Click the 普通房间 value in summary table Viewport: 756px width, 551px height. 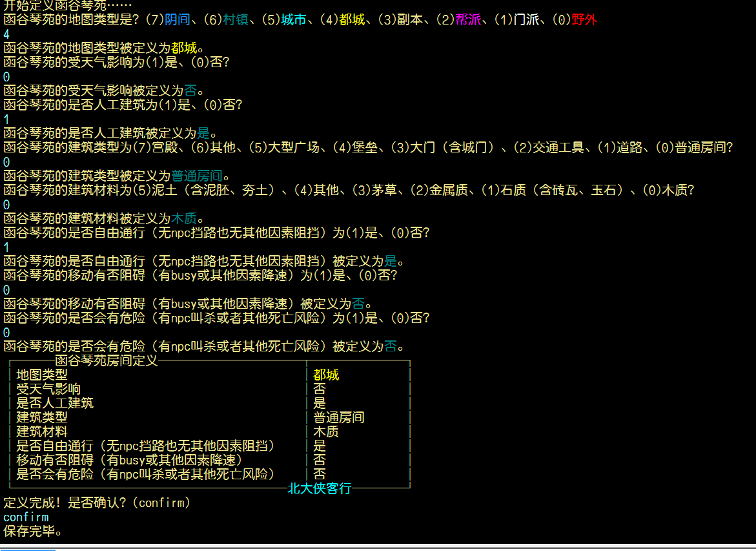coord(339,417)
